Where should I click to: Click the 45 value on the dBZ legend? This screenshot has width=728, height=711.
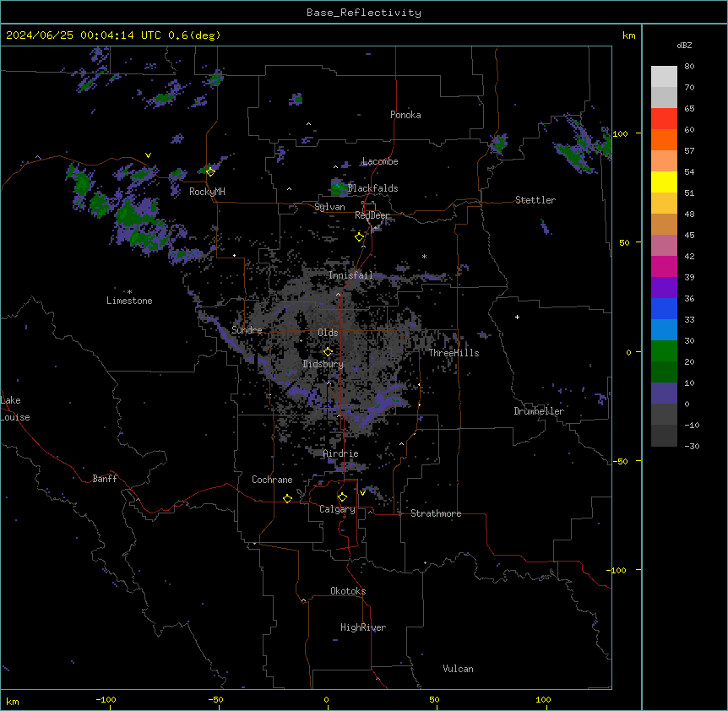tap(689, 236)
